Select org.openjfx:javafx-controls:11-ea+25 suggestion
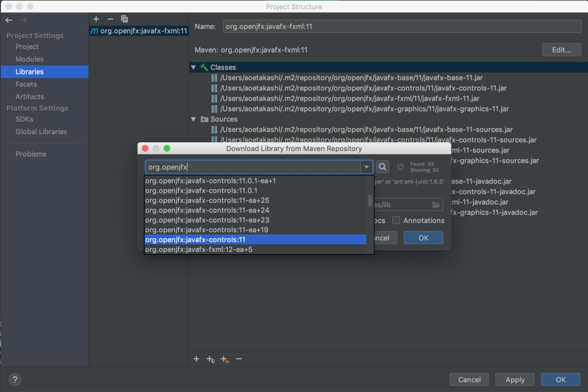This screenshot has height=392, width=588. (256, 200)
